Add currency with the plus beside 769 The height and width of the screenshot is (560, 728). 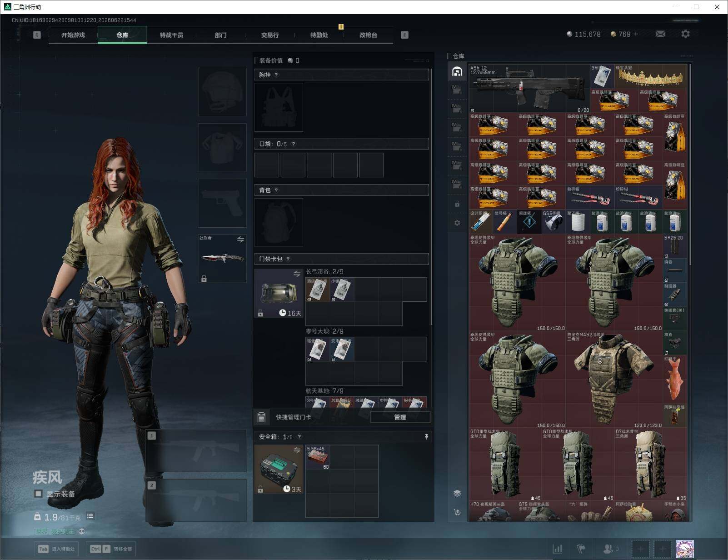636,34
